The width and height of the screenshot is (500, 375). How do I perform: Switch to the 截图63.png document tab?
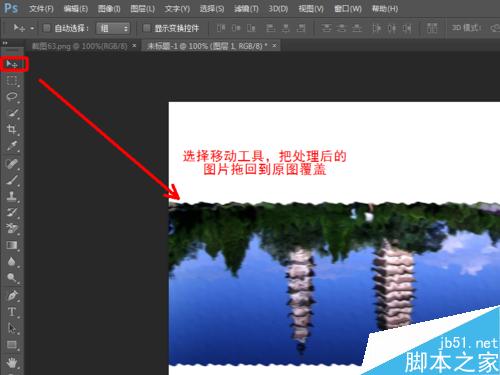coord(79,46)
